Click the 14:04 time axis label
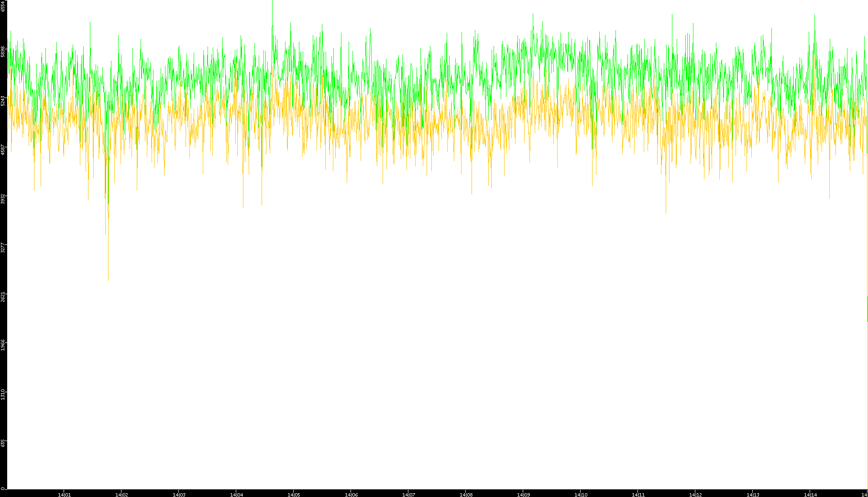This screenshot has width=868, height=497. pos(236,495)
